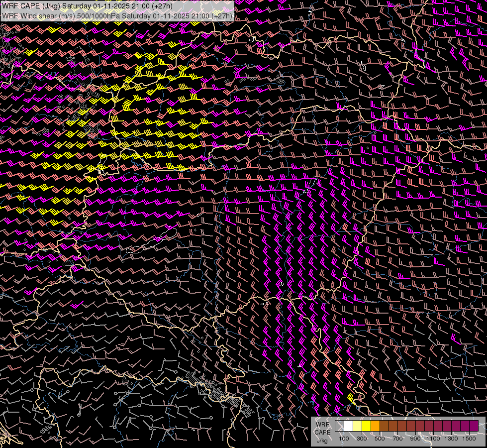This screenshot has width=487, height=448.
Task: Click the 1500 legend value
Action: click(469, 439)
